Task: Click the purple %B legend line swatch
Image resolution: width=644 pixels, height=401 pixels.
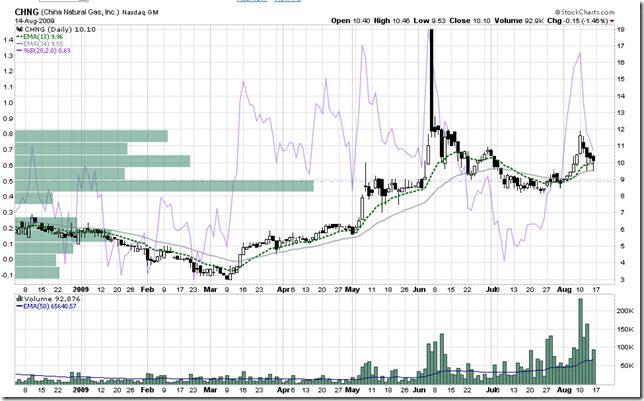Action: pos(19,51)
